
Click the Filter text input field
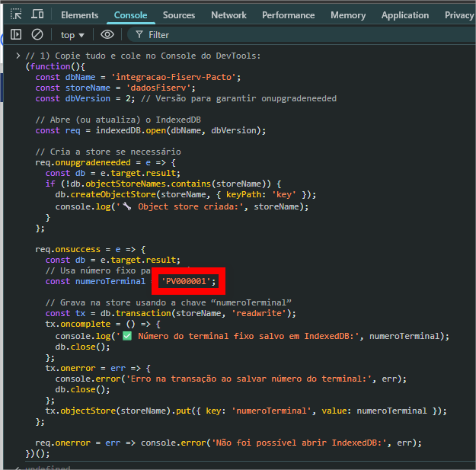pyautogui.click(x=305, y=34)
